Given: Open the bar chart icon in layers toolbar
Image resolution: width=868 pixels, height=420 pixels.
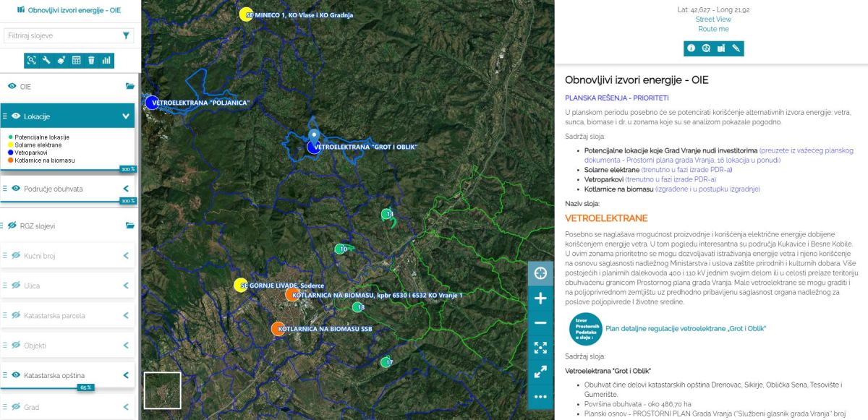Looking at the screenshot, I should pos(106,60).
